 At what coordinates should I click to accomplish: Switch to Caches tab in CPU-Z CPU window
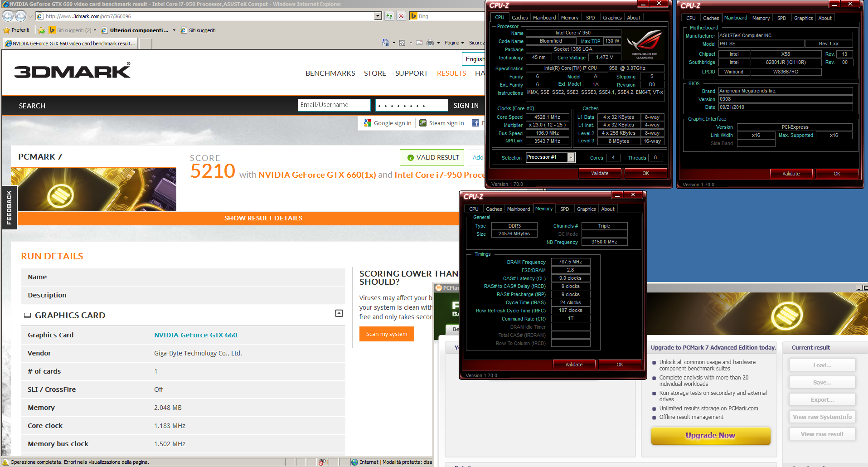coord(519,18)
